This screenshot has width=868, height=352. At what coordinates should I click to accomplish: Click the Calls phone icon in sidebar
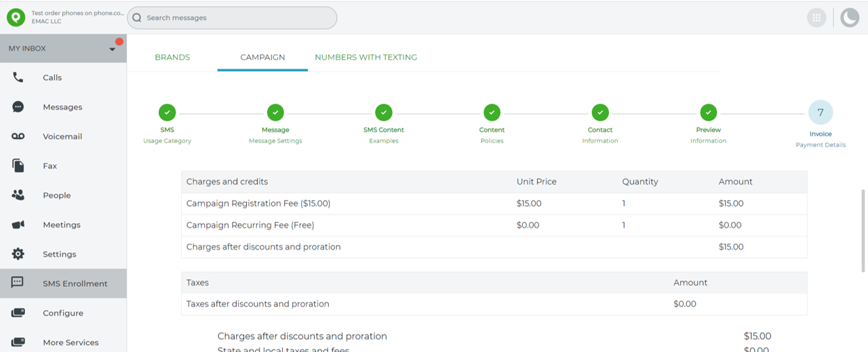tap(18, 77)
